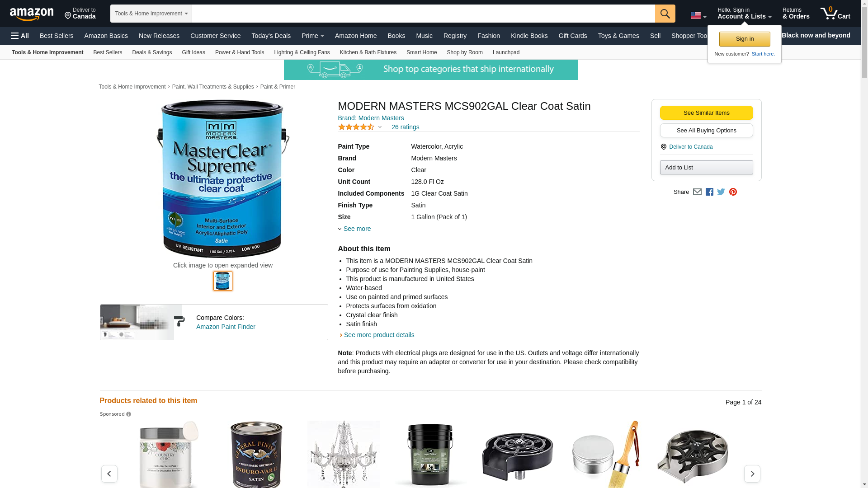The image size is (868, 488).
Task: Click into the search input field
Action: tap(423, 14)
